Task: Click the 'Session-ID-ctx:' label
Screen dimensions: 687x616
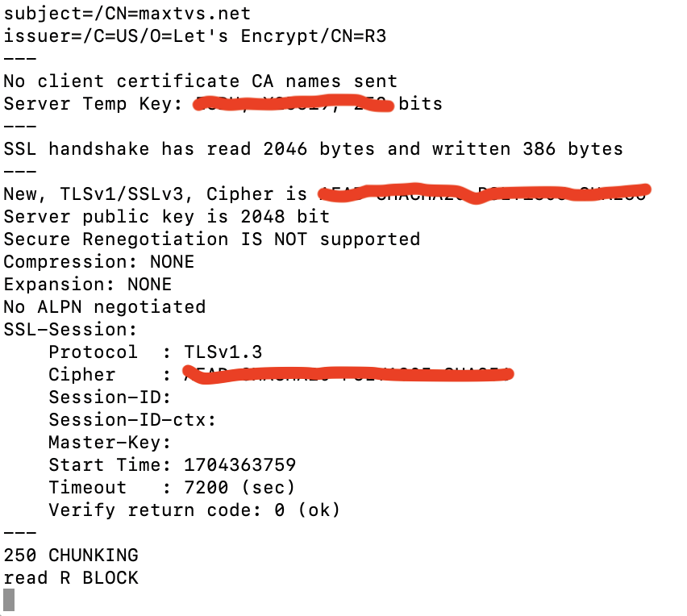Action: (132, 419)
